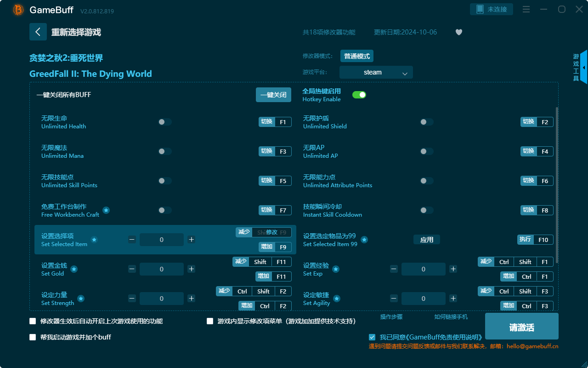Click the heart favorite icon near update date
Viewport: 588px width, 368px height.
tap(458, 32)
